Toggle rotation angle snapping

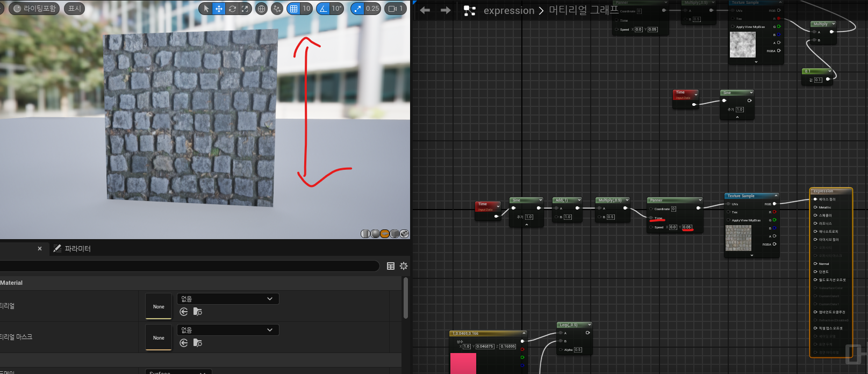coord(322,9)
